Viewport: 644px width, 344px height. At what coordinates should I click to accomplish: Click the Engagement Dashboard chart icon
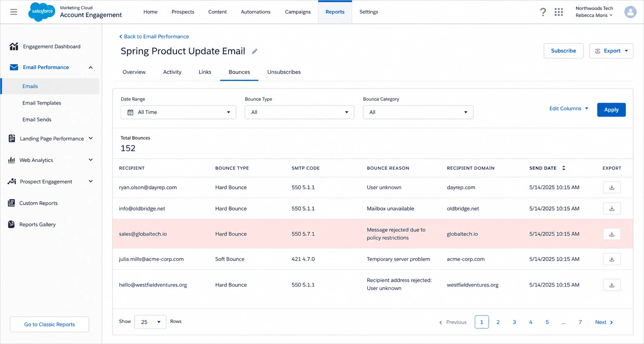(14, 46)
